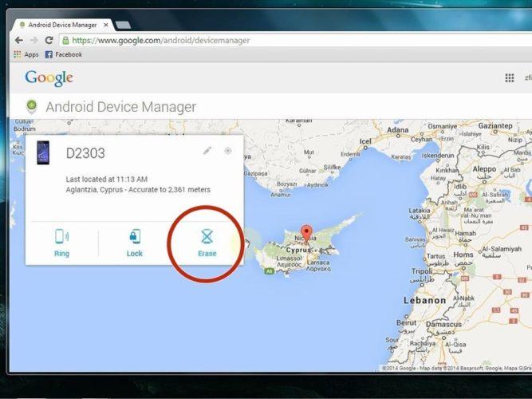The height and width of the screenshot is (399, 532).
Task: Click the Last located at 11:13 AM text
Action: click(x=107, y=180)
